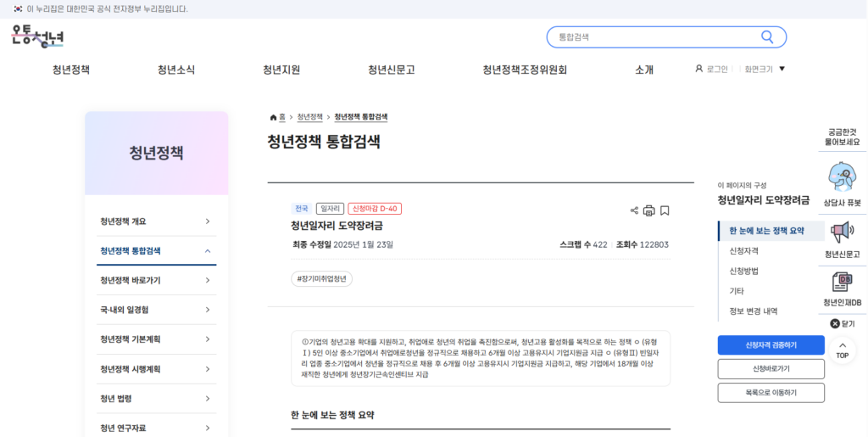Open the 상담사 퓨봇 chatbot icon
868x437 pixels.
point(841,179)
